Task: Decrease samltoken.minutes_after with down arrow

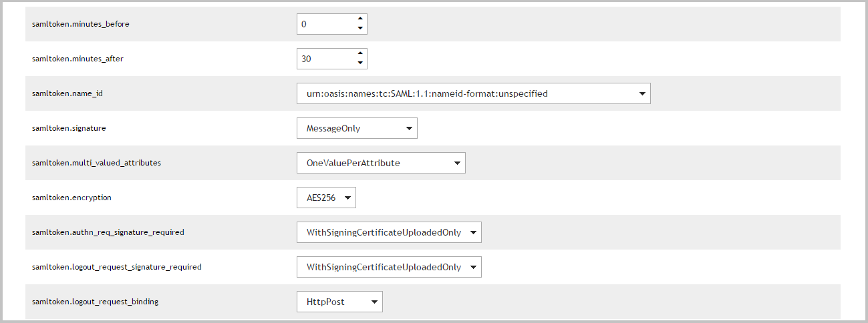Action: 360,63
